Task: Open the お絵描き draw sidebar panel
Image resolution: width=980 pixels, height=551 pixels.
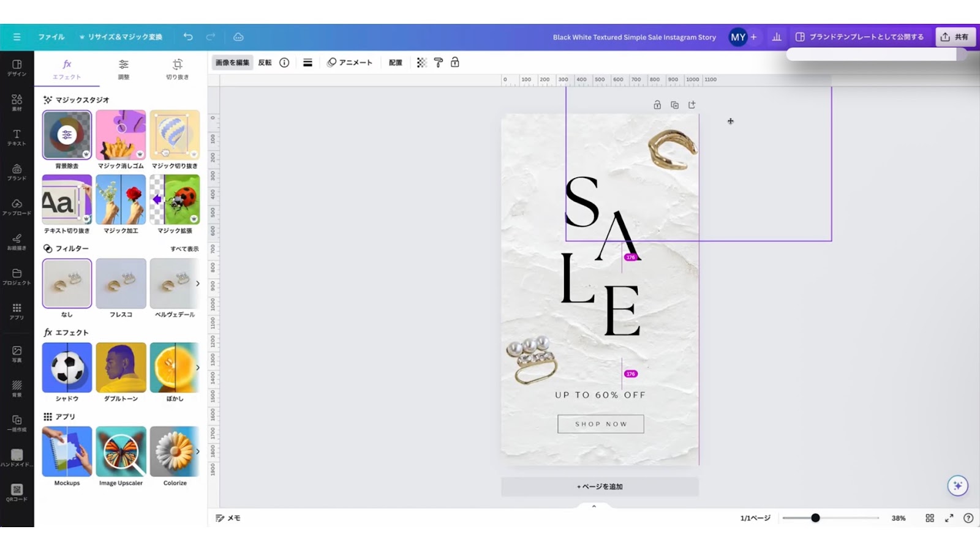Action: click(17, 242)
